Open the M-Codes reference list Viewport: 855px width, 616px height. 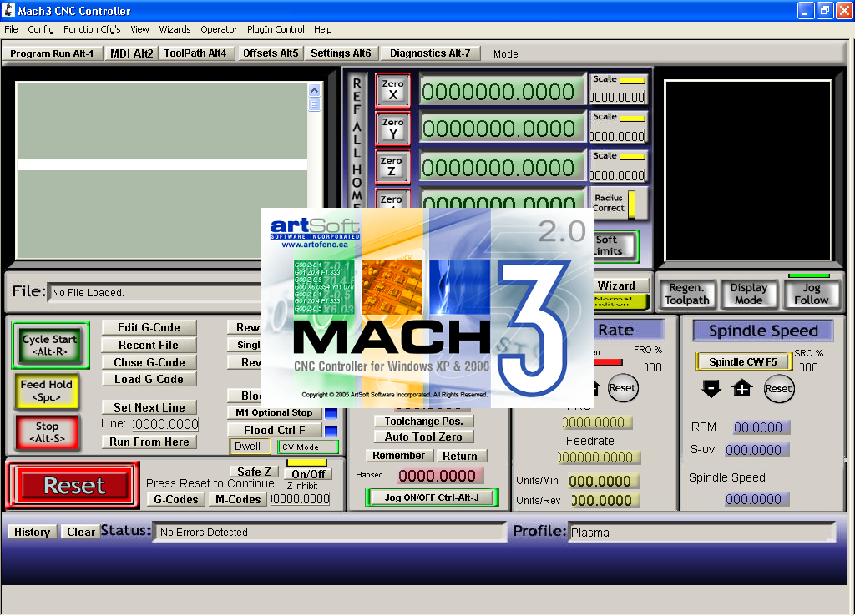coord(238,499)
